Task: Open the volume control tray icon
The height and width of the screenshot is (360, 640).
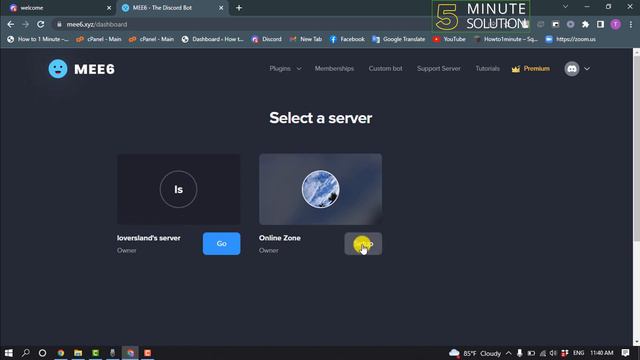Action: (553, 353)
